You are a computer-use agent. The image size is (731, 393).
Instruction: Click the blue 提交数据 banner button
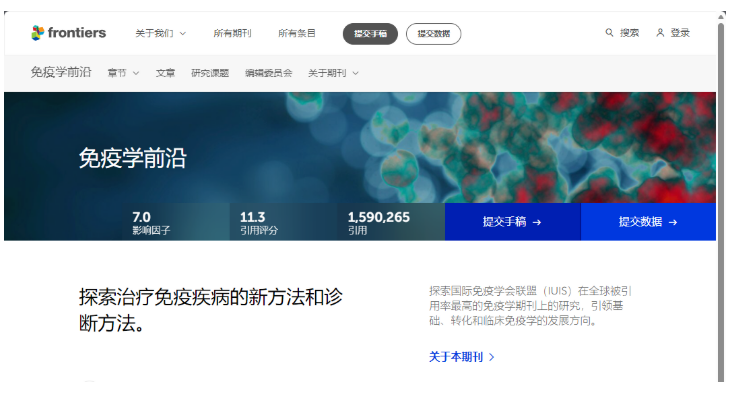[648, 222]
